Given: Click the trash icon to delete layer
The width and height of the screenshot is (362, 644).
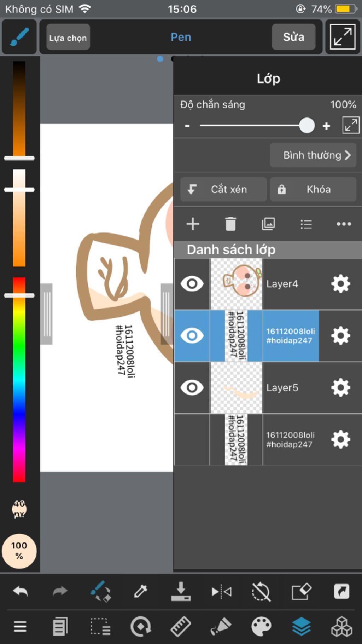Looking at the screenshot, I should click(230, 224).
